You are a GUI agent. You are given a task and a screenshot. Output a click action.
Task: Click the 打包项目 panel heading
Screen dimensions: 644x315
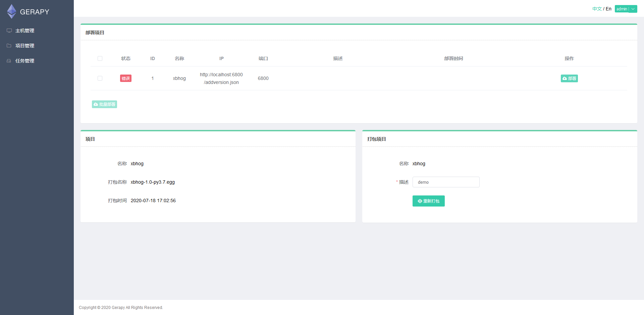(377, 139)
